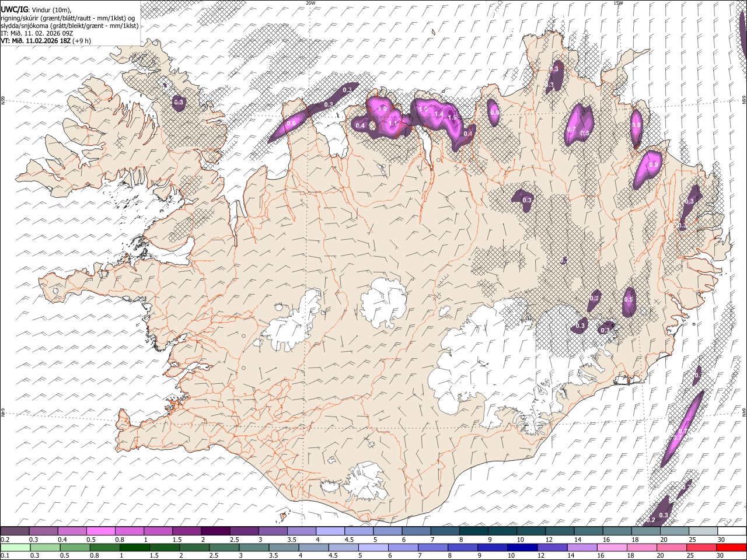Click the 1.4 snowfall value on the map
The width and height of the screenshot is (747, 560).
click(439, 114)
